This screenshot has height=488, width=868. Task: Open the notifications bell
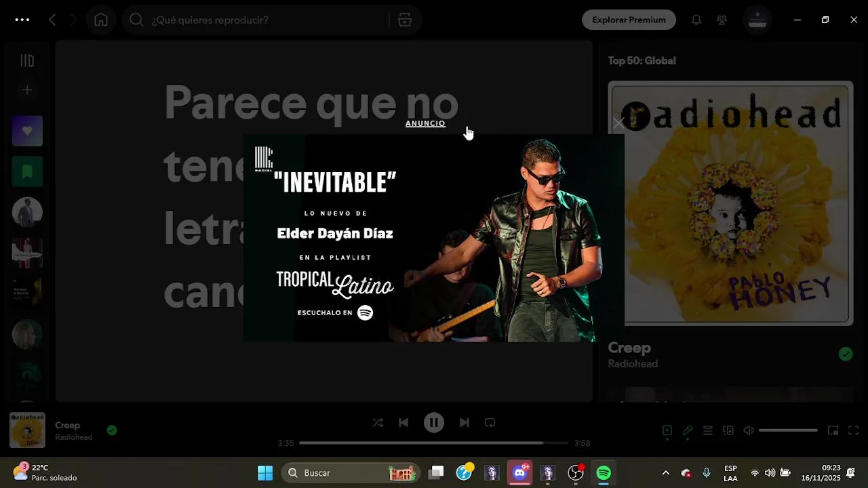click(696, 20)
